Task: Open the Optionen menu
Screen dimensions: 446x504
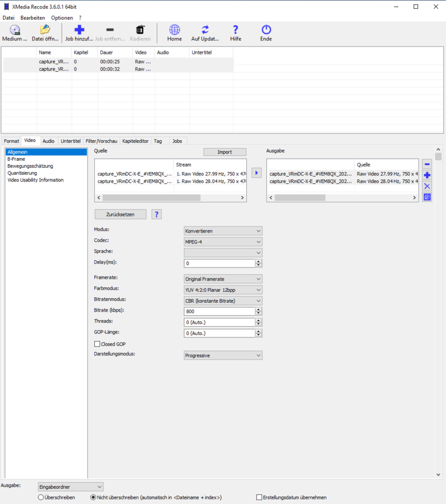Action: [x=62, y=18]
